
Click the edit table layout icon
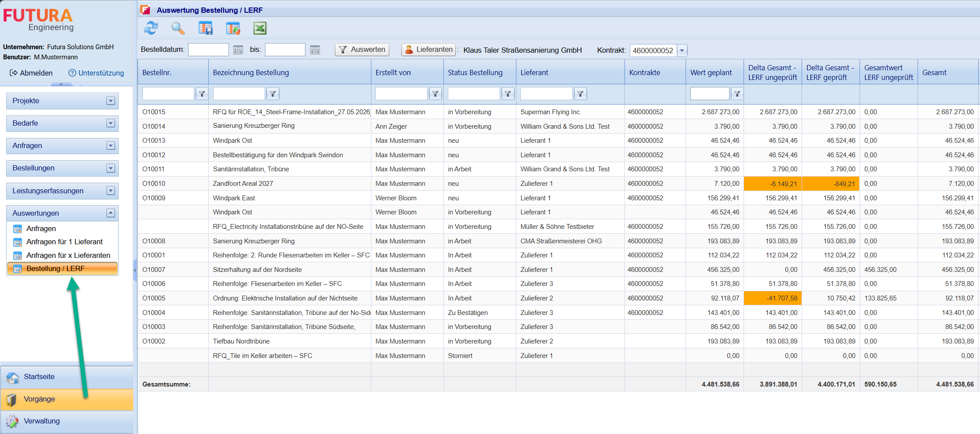pyautogui.click(x=233, y=28)
